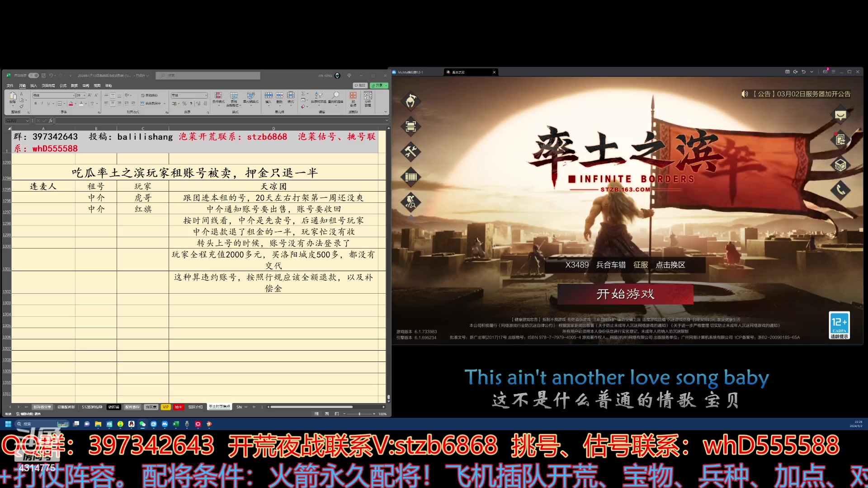This screenshot has height=488, width=868.
Task: Click MuMu emulator mail icon with badge
Action: pyautogui.click(x=826, y=71)
